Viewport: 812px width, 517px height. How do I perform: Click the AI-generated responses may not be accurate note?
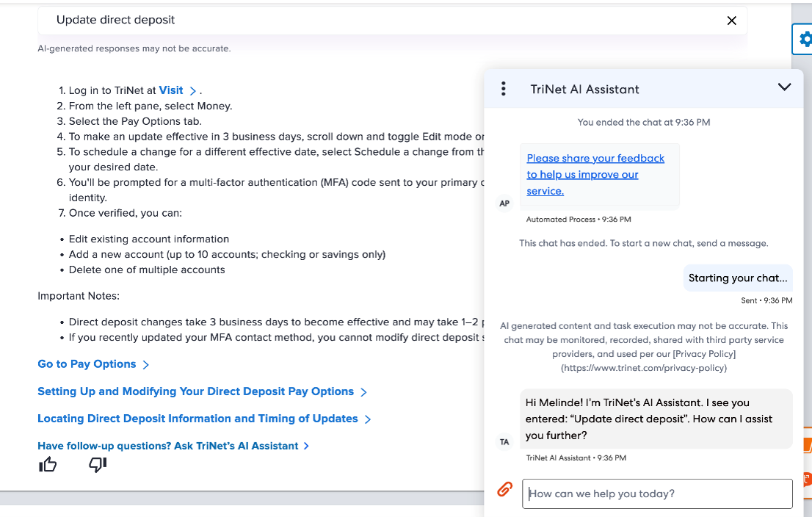(x=134, y=48)
